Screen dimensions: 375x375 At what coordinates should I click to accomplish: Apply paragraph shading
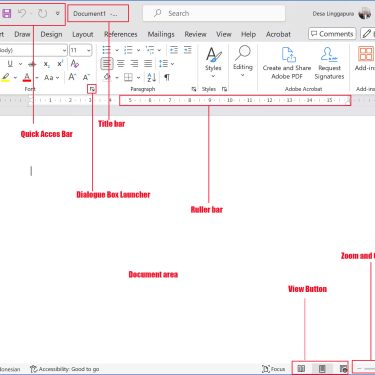click(x=107, y=77)
